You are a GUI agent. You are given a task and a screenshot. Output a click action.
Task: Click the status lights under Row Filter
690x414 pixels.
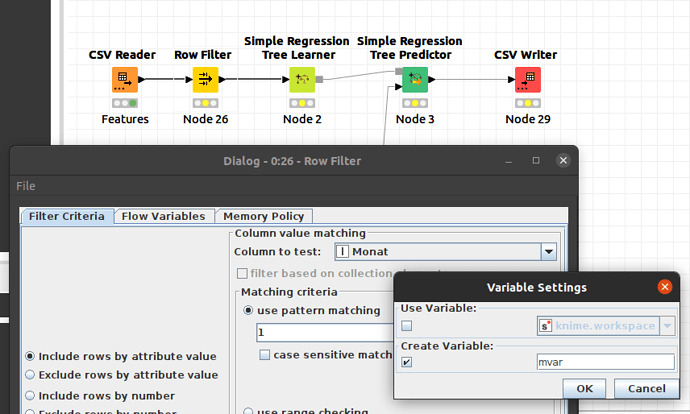pyautogui.click(x=206, y=103)
